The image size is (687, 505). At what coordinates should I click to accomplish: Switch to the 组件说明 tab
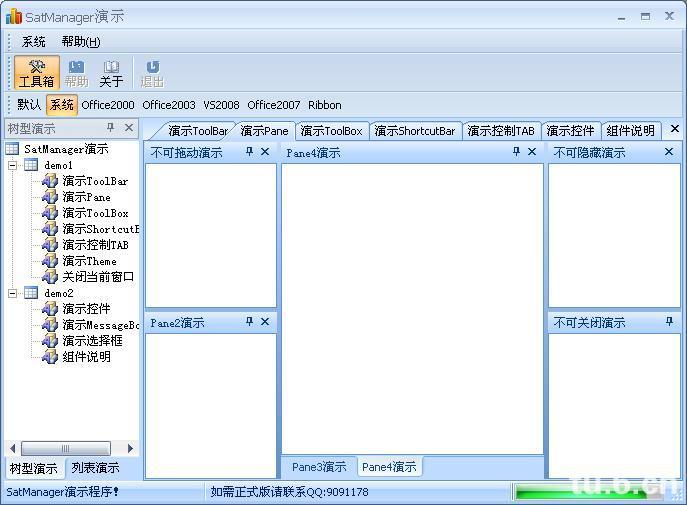click(630, 131)
